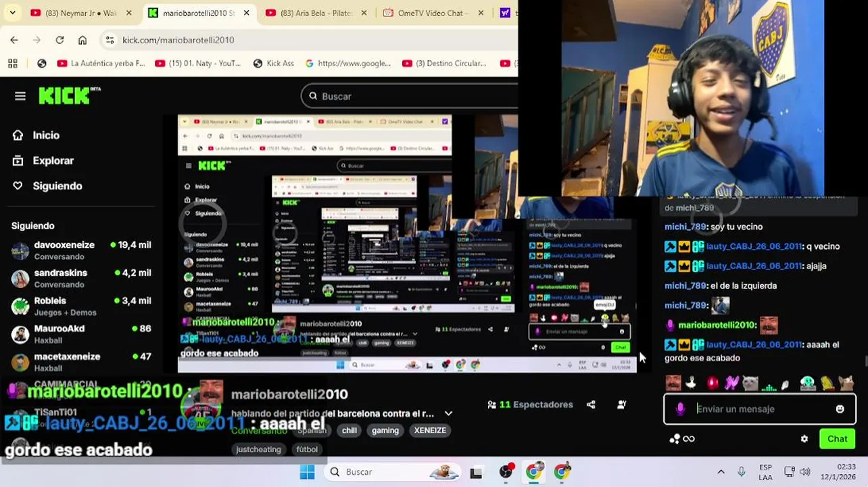Click the Explorar icon in sidebar

coord(18,160)
